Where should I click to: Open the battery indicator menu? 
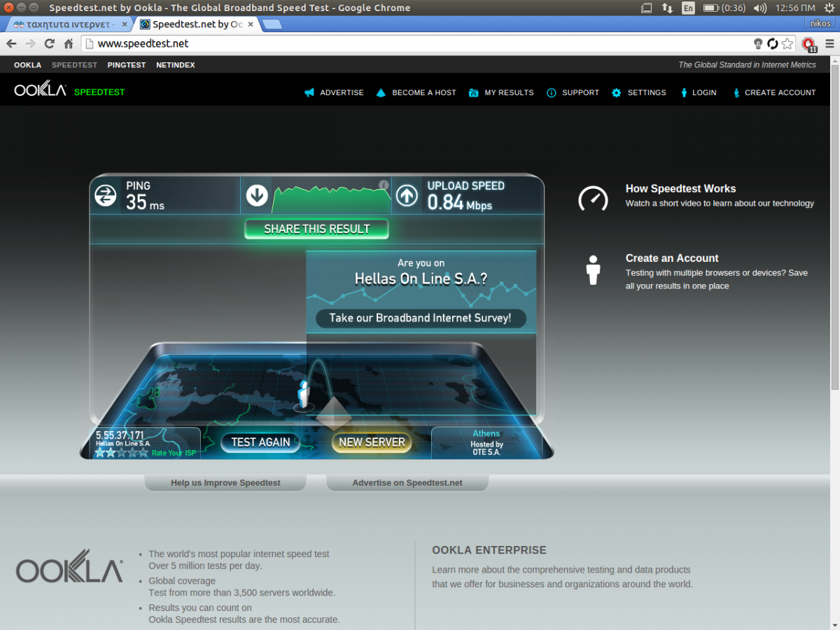[x=724, y=8]
